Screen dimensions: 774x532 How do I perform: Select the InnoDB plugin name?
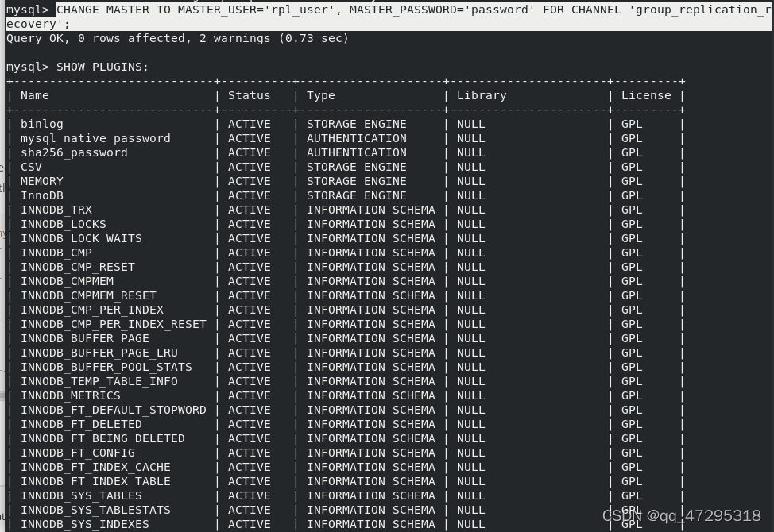[x=41, y=196]
